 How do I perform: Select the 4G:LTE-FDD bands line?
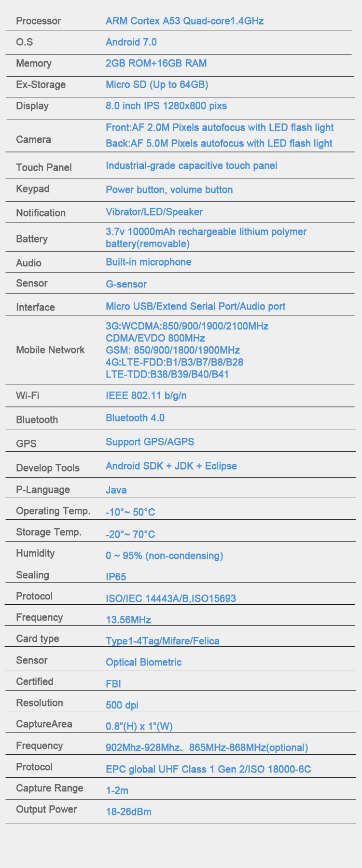[174, 362]
